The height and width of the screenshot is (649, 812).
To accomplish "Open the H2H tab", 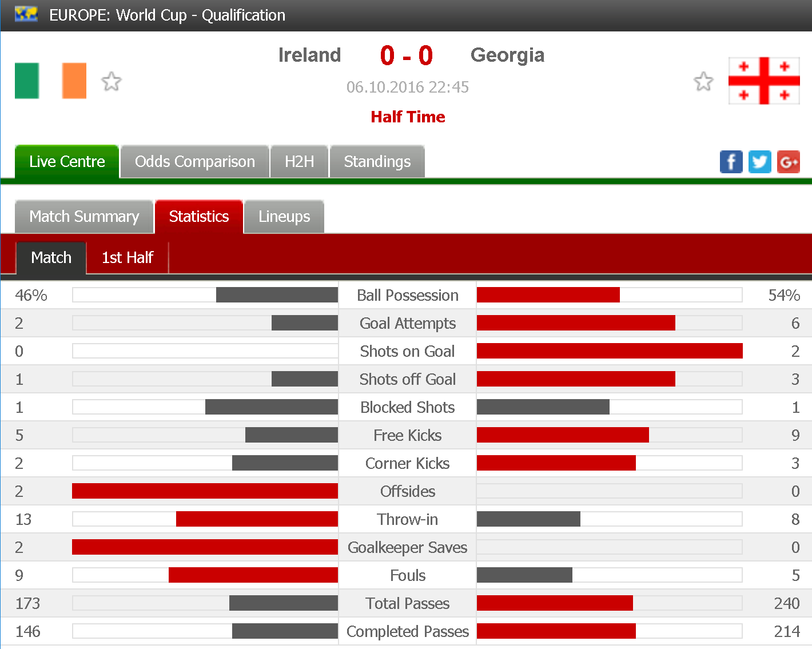I will pos(300,162).
